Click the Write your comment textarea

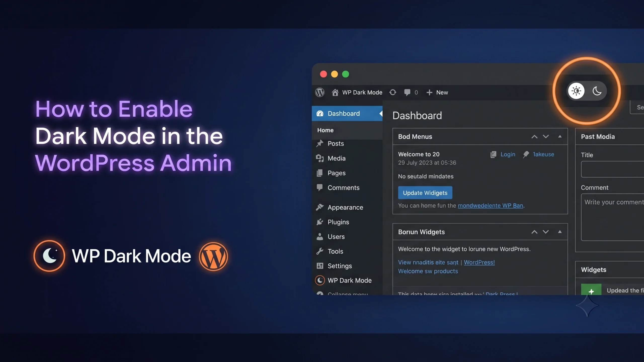[x=613, y=217]
